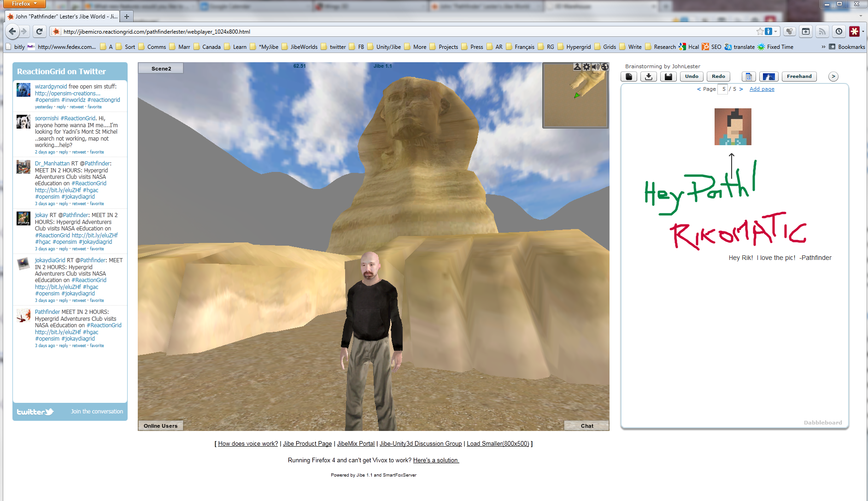Show hidden bookmarks toolbar overflow chevron

pos(823,47)
